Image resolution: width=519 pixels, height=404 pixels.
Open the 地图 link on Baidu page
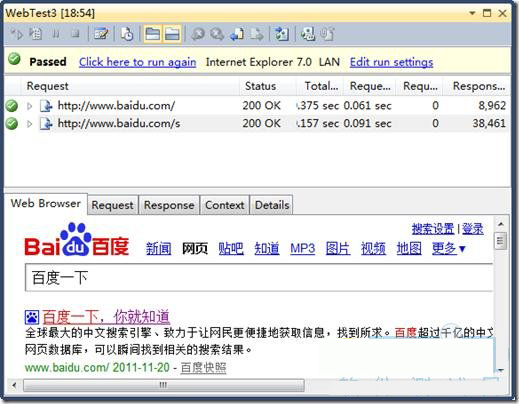409,249
